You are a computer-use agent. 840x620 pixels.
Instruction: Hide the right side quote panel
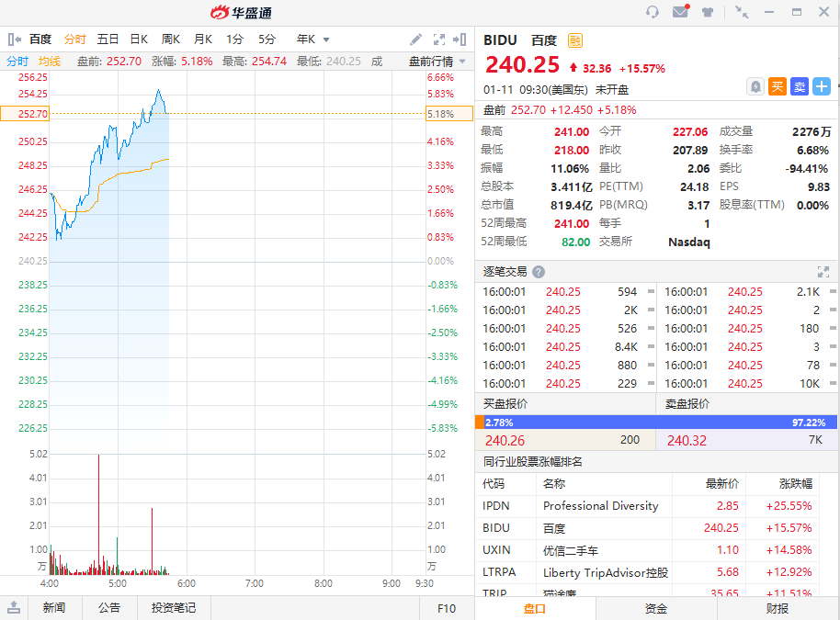(x=460, y=39)
